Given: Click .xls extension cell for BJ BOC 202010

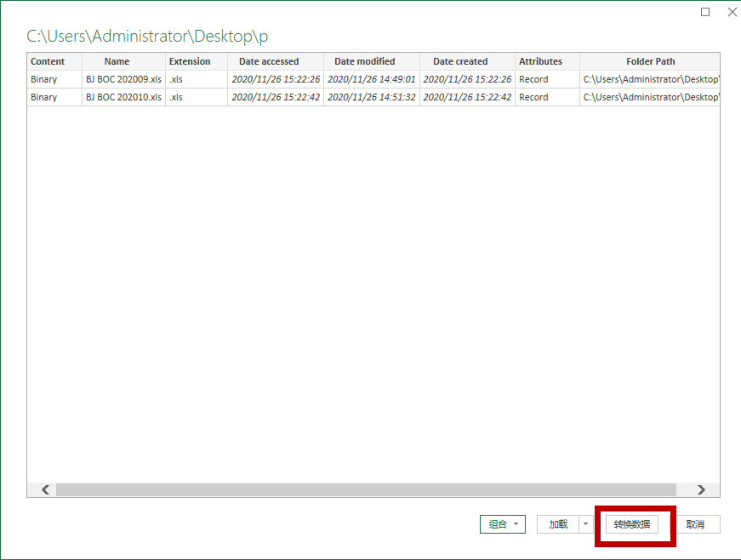Looking at the screenshot, I should coord(197,97).
